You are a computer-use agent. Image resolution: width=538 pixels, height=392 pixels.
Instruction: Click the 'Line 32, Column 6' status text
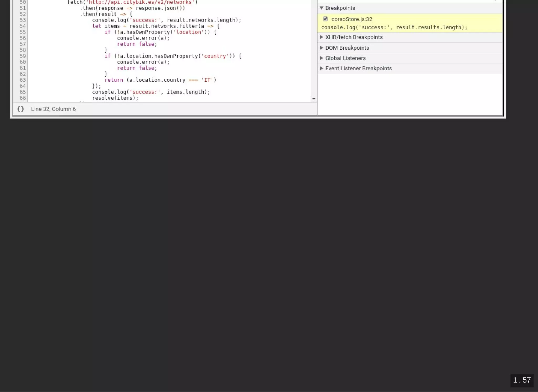[x=53, y=109]
